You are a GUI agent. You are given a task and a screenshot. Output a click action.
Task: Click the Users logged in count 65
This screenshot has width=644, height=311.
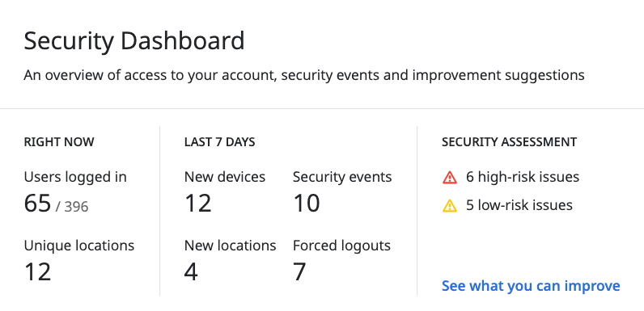[x=37, y=203]
